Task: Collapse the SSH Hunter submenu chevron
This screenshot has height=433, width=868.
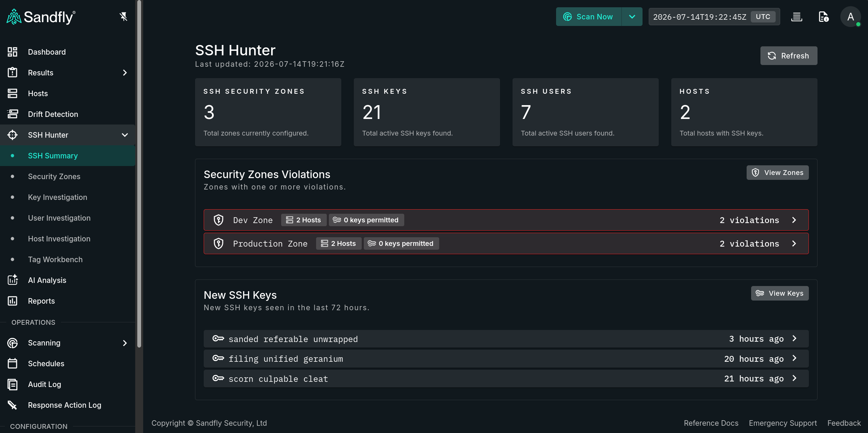Action: click(125, 135)
